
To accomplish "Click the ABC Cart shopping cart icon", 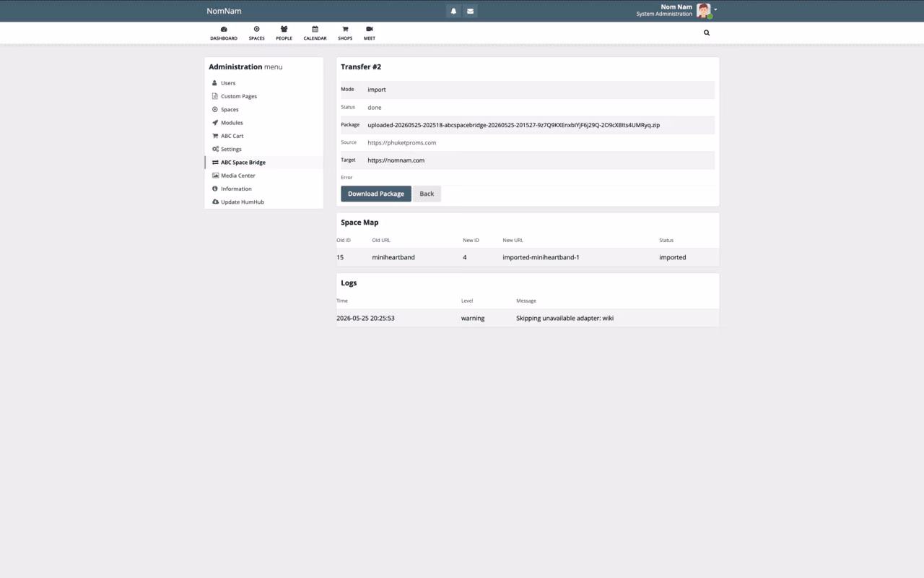I will click(214, 136).
